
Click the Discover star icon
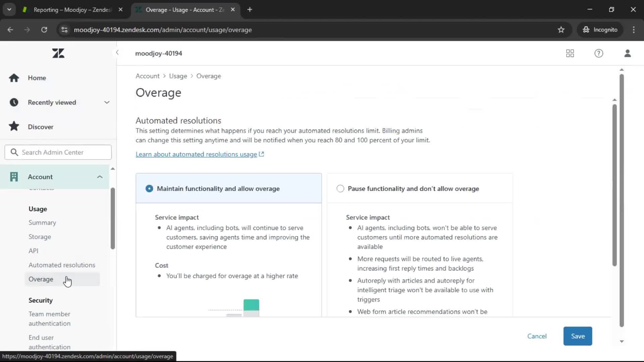click(14, 126)
